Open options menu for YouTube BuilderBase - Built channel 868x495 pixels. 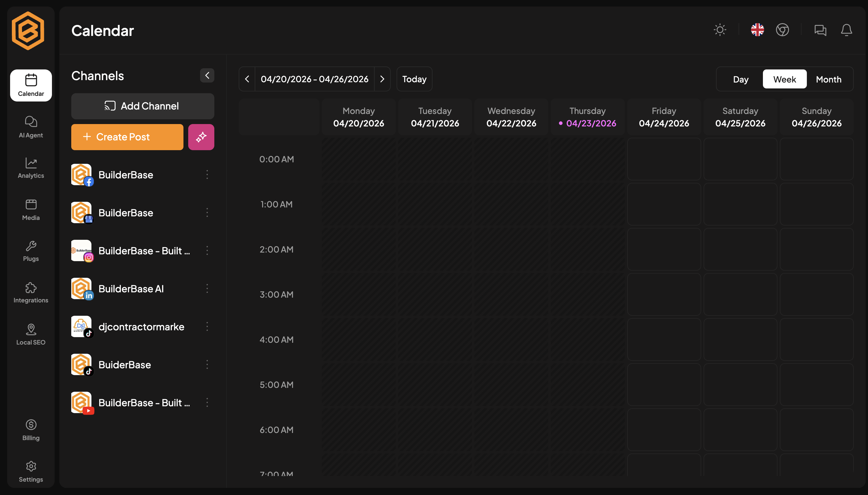tap(207, 403)
